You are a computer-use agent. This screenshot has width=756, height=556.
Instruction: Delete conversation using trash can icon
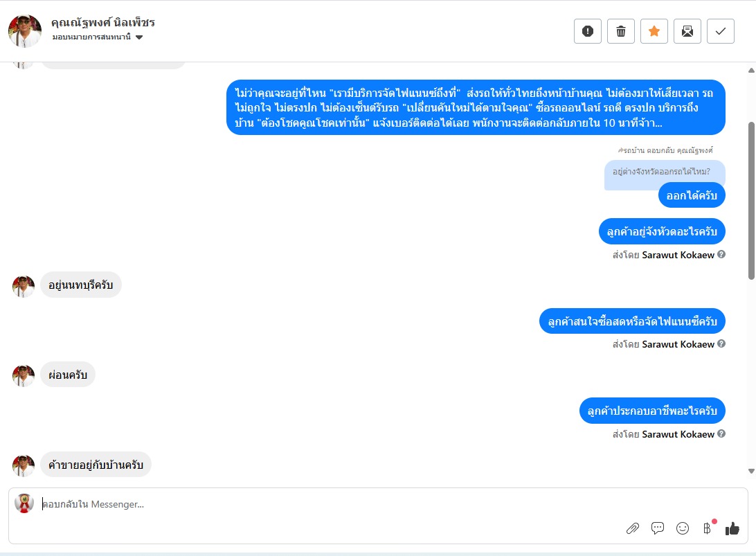(621, 31)
